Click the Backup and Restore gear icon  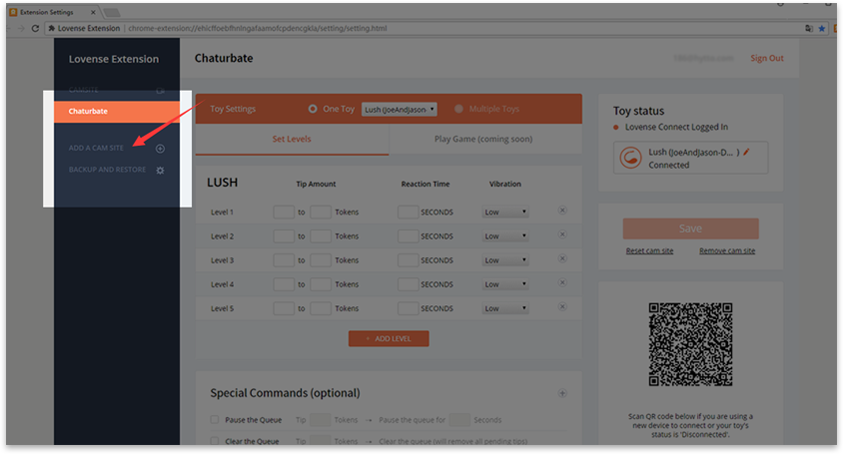tap(160, 170)
